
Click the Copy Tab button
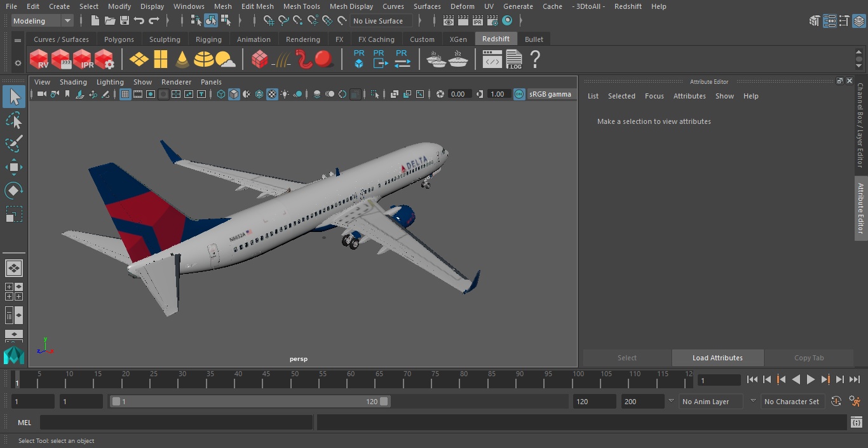pyautogui.click(x=809, y=358)
